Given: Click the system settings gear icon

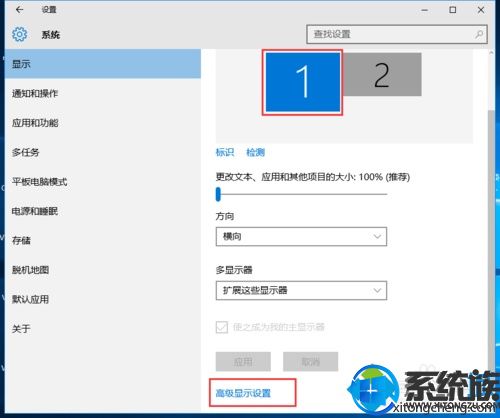Looking at the screenshot, I should (x=19, y=34).
